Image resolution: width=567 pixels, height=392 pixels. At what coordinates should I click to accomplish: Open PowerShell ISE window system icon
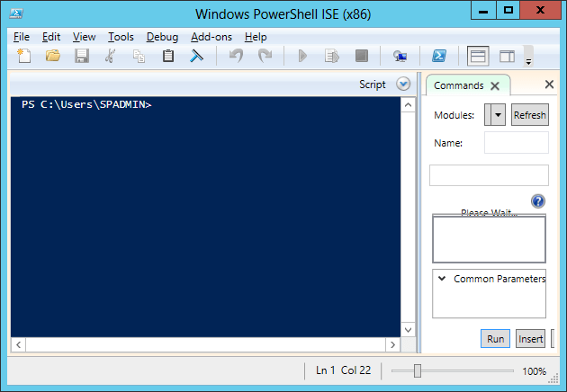pos(16,13)
